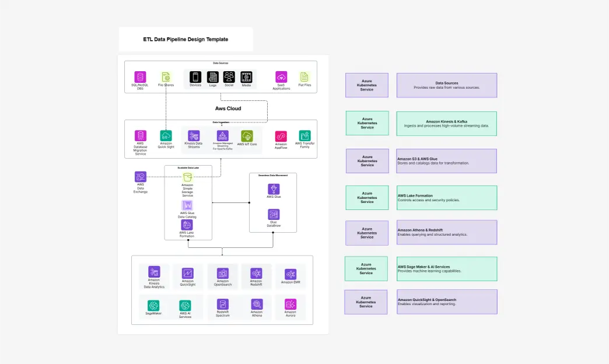Image resolution: width=609 pixels, height=364 pixels.
Task: Click the 'ETL Data Pipeline Design Template' title
Action: click(185, 39)
